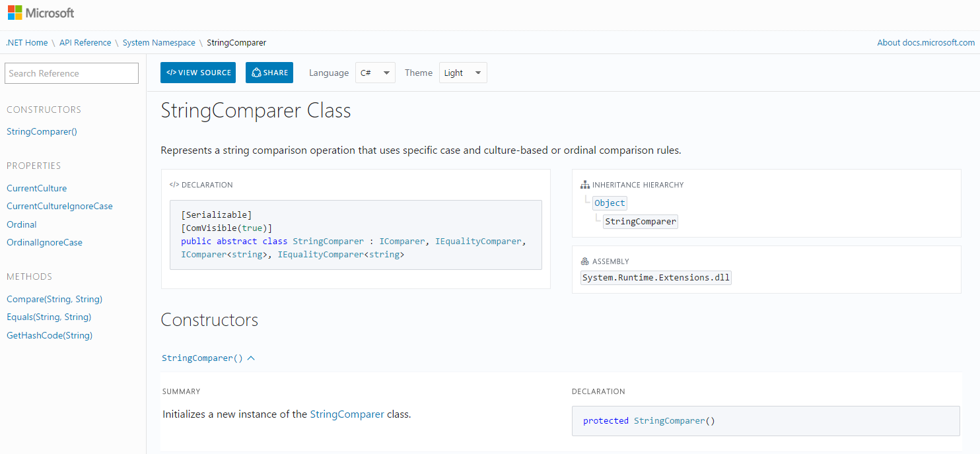Select CurrentCulture property in sidebar
This screenshot has height=454, width=980.
(x=37, y=188)
